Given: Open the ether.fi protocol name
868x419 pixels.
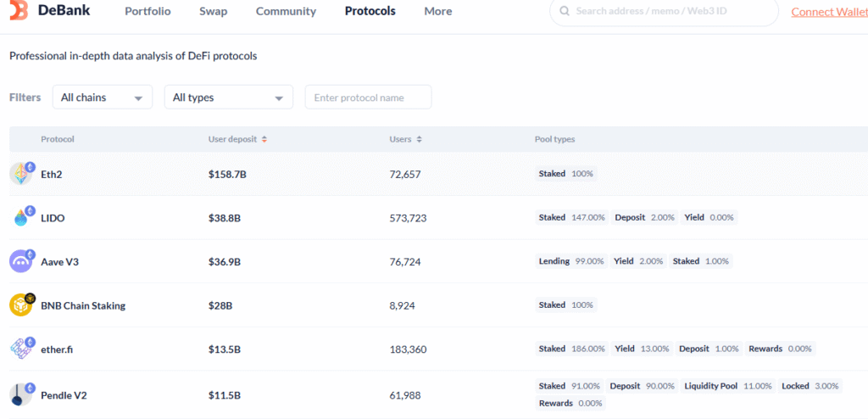Looking at the screenshot, I should (x=57, y=349).
